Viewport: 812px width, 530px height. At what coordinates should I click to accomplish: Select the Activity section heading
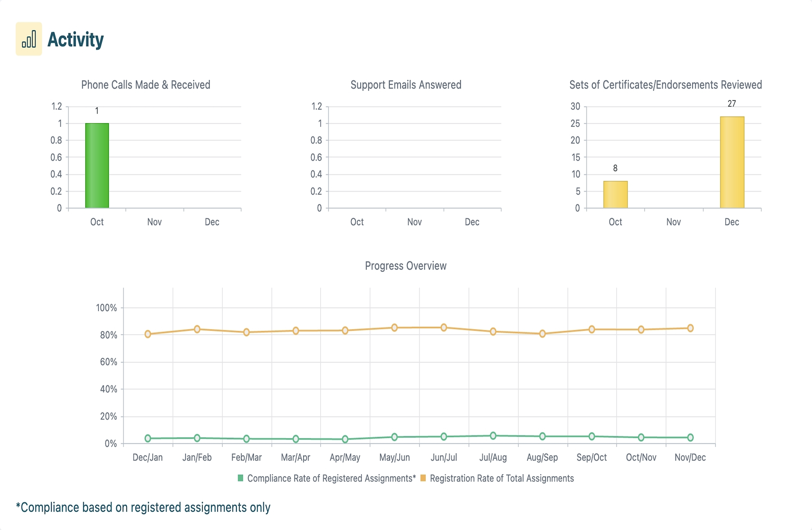[x=75, y=39]
